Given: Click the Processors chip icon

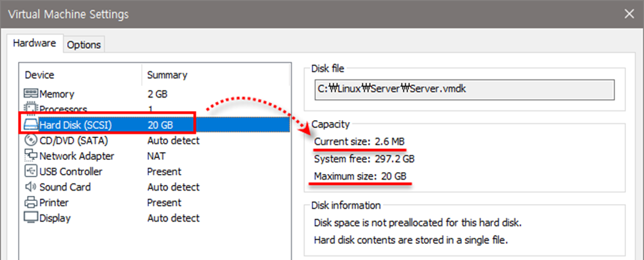Looking at the screenshot, I should [31, 108].
